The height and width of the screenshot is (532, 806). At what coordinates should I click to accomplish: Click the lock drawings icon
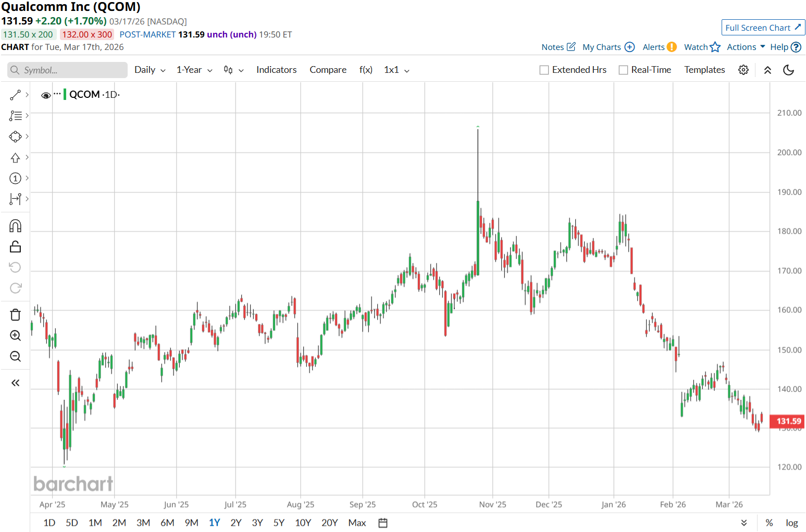click(15, 247)
